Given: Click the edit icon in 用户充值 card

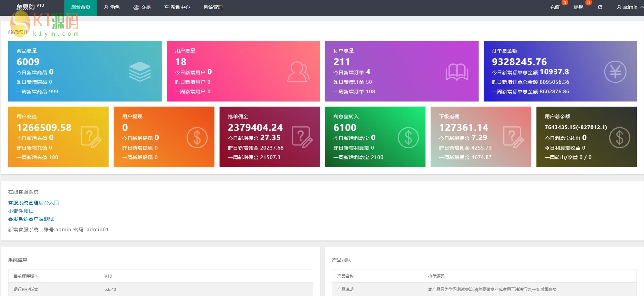Looking at the screenshot, I should tap(91, 137).
